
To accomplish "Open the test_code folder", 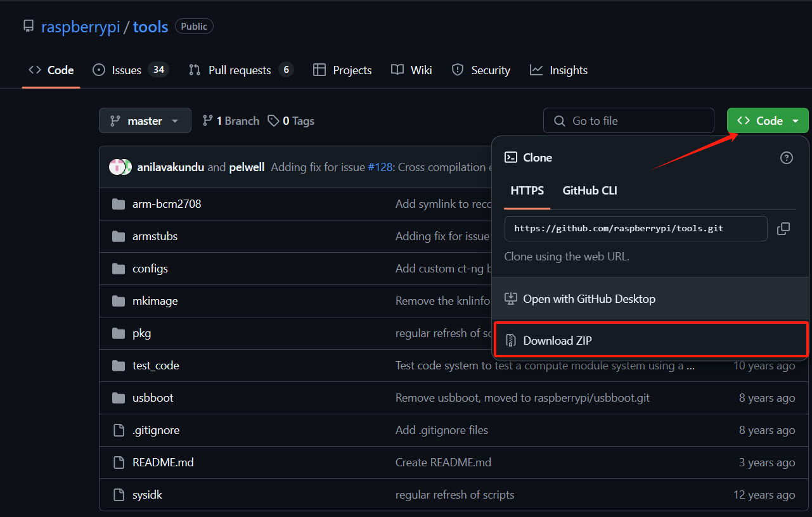I will pyautogui.click(x=156, y=366).
